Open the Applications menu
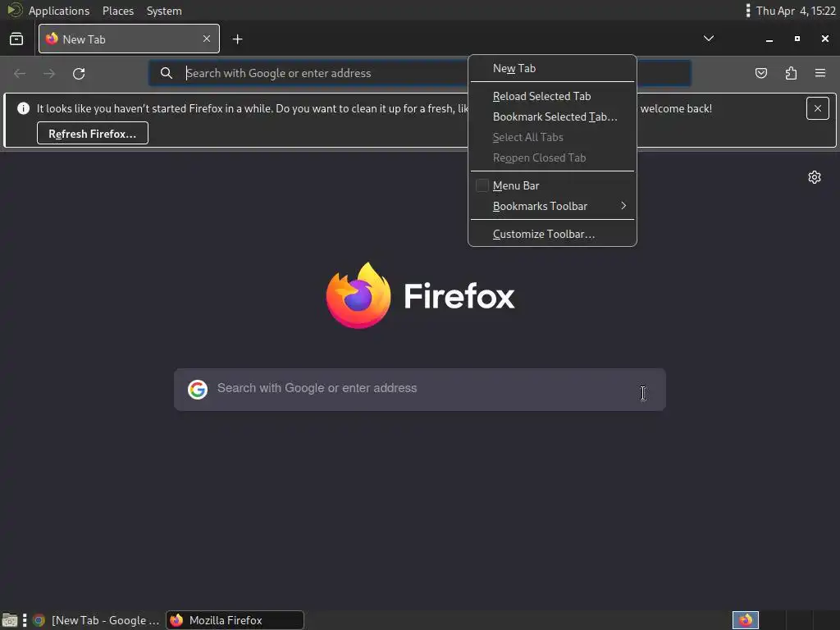Viewport: 840px width, 630px height. 59,11
